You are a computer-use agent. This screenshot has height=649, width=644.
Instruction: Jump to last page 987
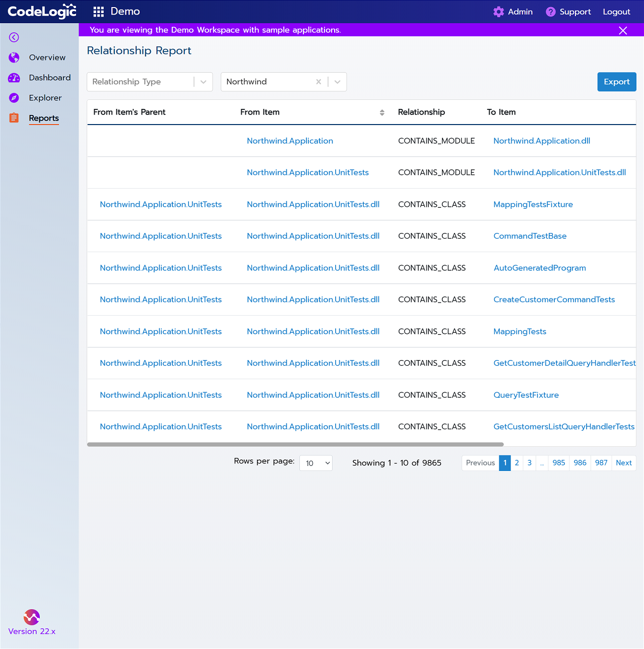[x=601, y=463]
